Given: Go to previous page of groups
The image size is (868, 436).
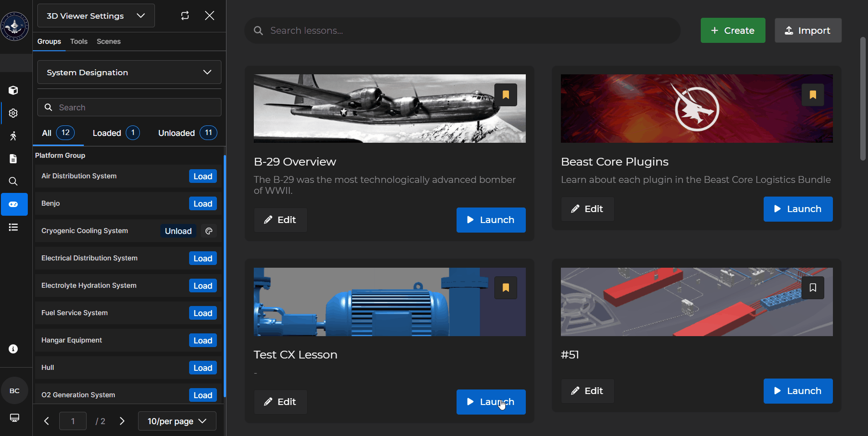Looking at the screenshot, I should click(x=46, y=421).
